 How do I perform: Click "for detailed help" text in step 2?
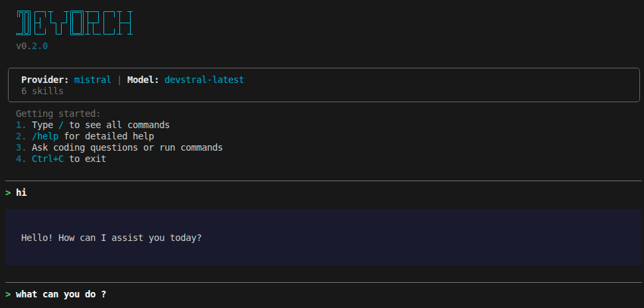coord(109,136)
